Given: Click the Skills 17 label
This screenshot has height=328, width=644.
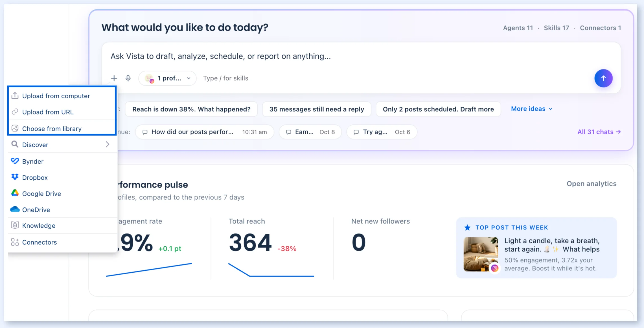Looking at the screenshot, I should pyautogui.click(x=556, y=28).
